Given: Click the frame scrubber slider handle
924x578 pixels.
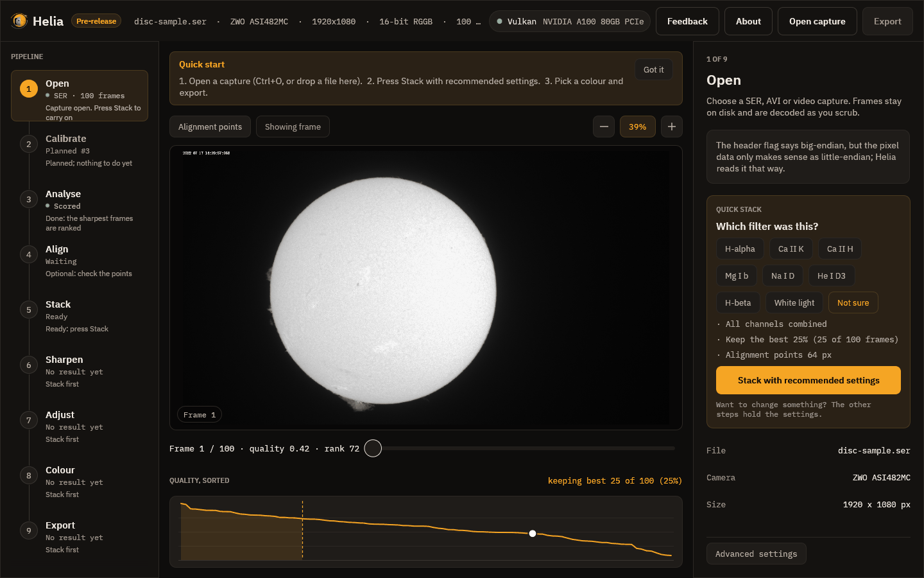Looking at the screenshot, I should [373, 448].
